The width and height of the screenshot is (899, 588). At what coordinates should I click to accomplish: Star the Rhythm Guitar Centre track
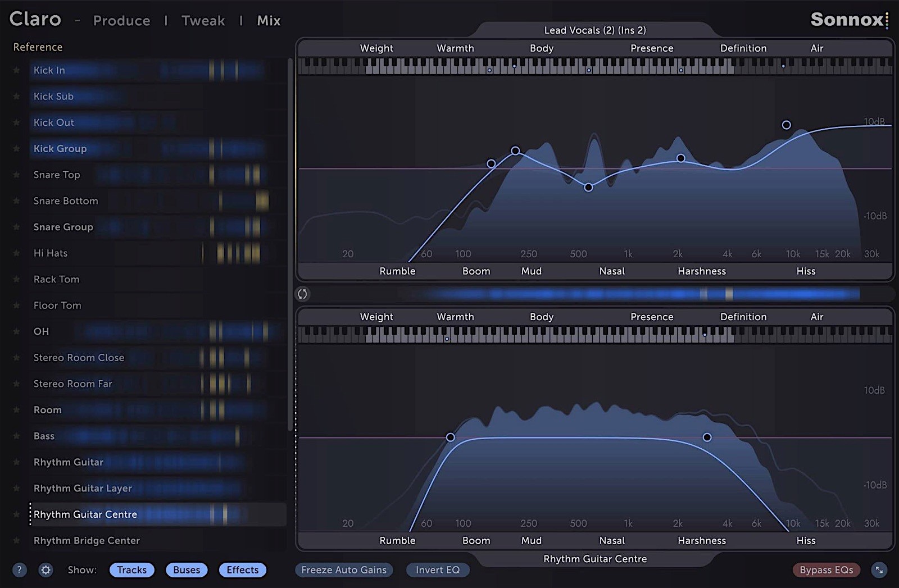coord(16,514)
